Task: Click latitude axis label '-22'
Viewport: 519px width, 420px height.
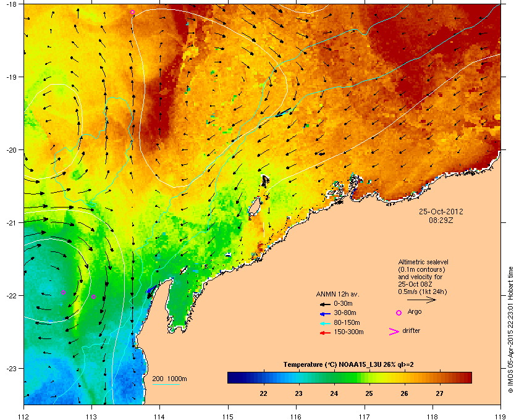Action: pos(11,296)
